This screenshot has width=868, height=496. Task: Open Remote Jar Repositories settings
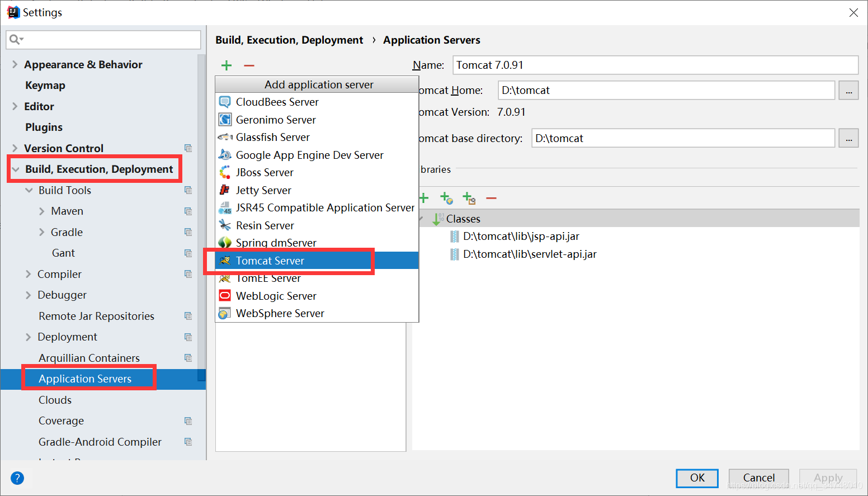(x=96, y=316)
